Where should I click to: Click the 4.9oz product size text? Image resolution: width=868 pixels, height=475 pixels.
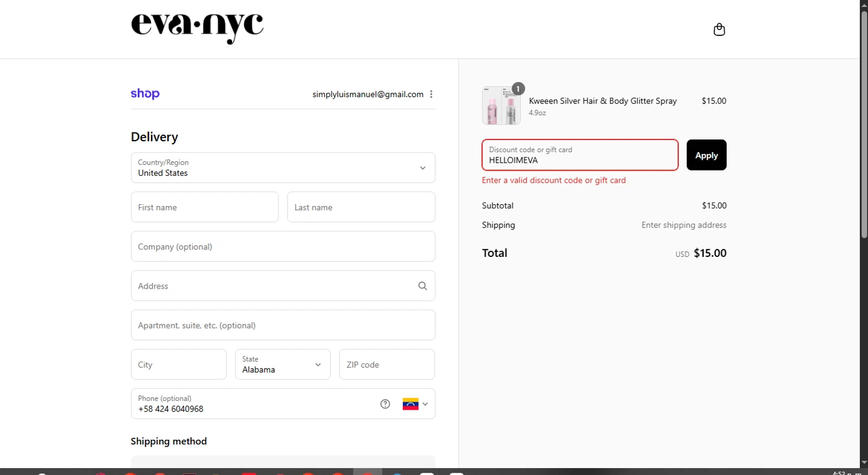point(537,113)
